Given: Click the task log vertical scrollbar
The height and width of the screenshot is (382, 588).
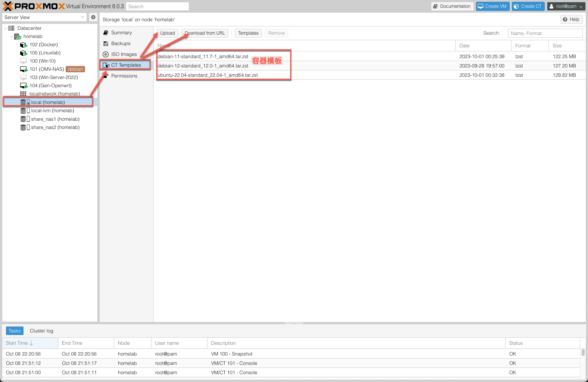Looking at the screenshot, I should click(x=583, y=352).
